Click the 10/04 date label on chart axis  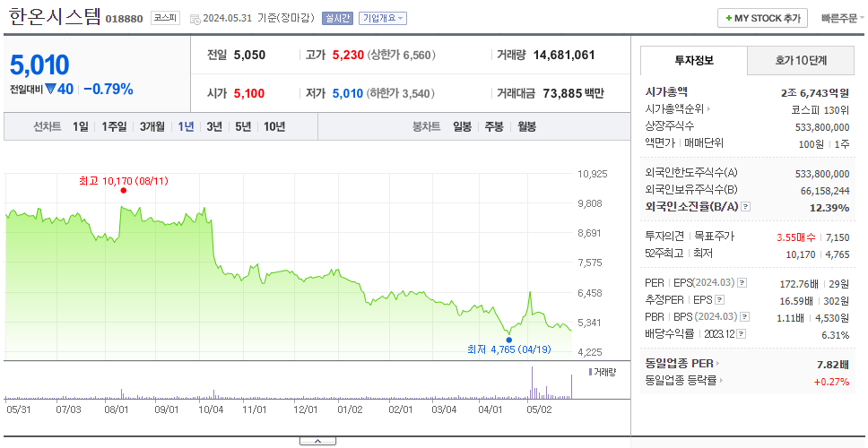[x=210, y=409]
